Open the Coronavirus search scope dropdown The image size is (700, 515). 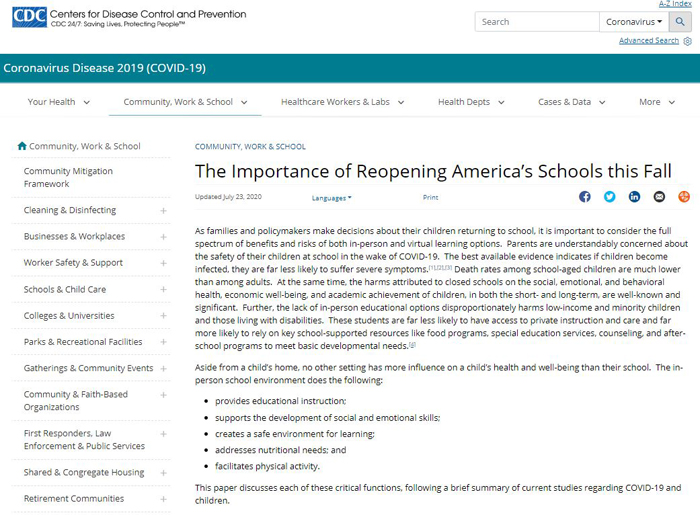[634, 22]
